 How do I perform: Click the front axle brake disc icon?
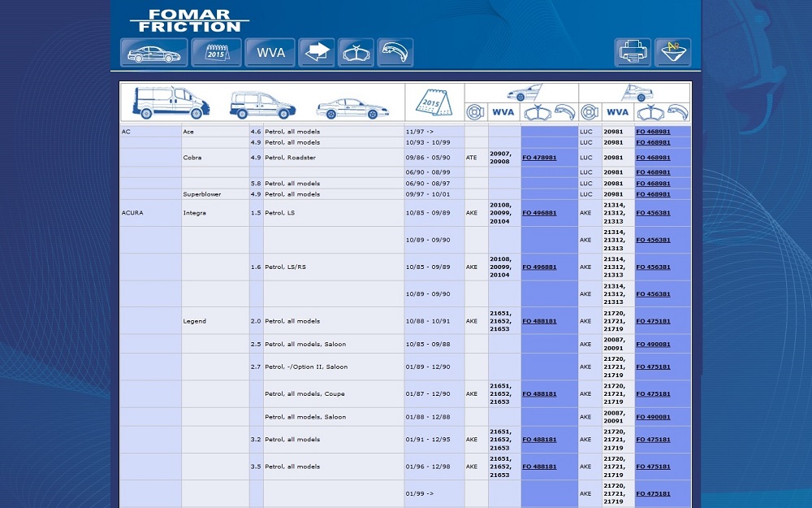tap(475, 112)
